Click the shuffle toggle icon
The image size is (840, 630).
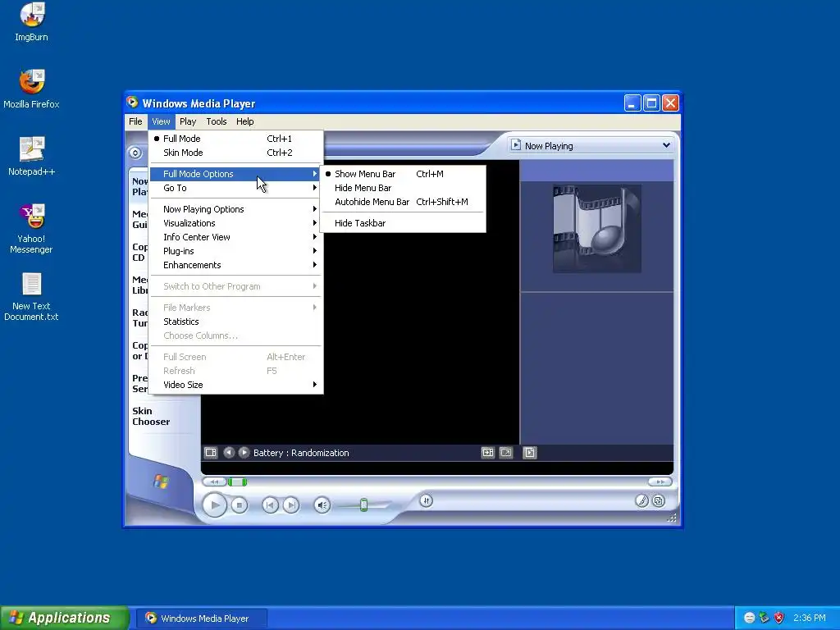pos(427,501)
